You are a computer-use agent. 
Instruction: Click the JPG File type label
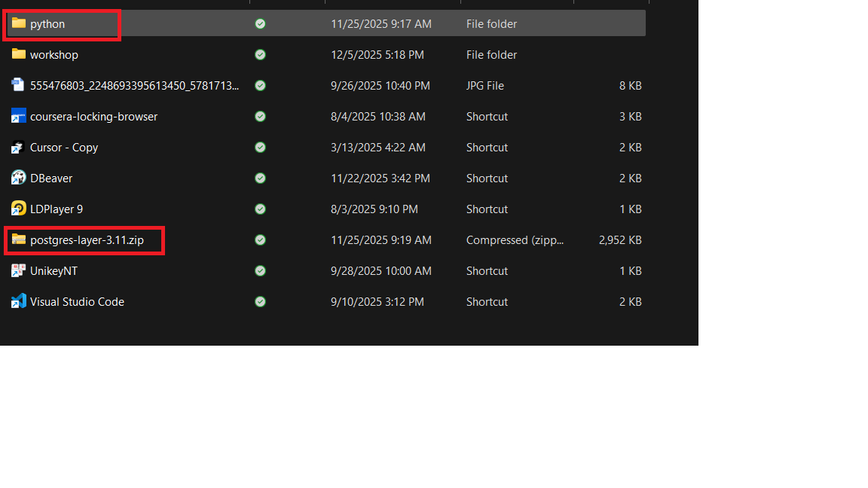(484, 86)
